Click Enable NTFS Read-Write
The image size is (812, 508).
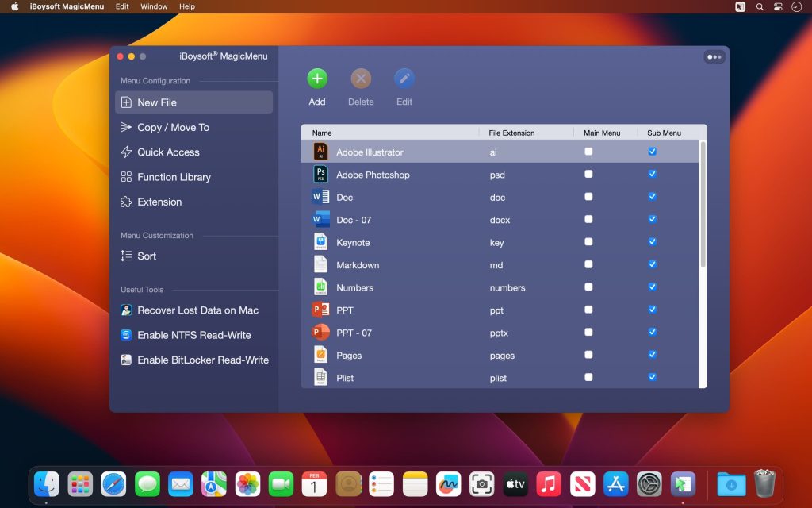[188, 335]
